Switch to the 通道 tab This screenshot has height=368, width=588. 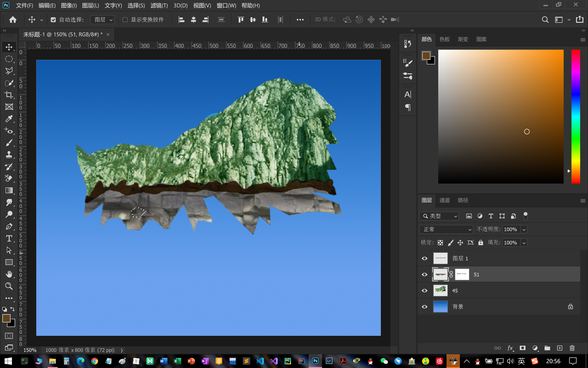coord(444,200)
